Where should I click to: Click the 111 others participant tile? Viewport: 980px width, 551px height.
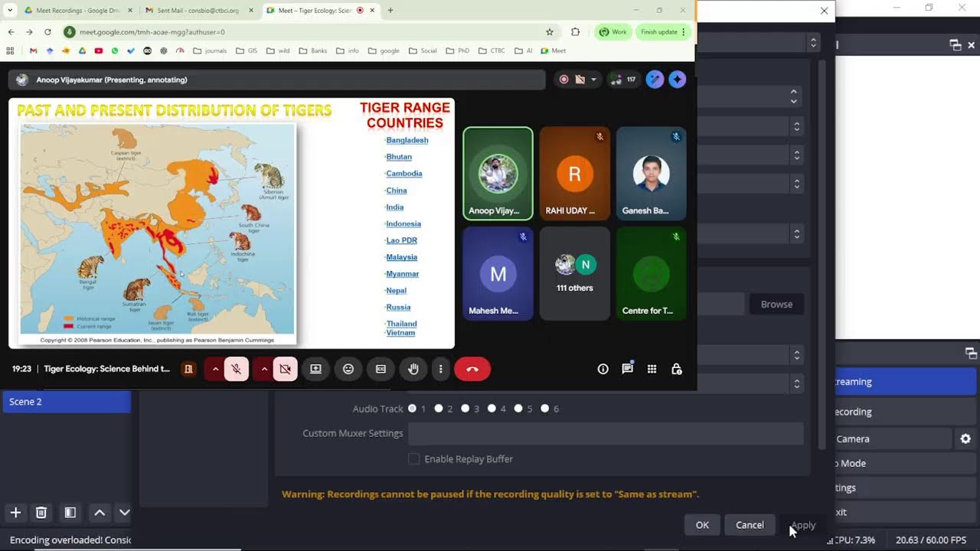pos(575,273)
